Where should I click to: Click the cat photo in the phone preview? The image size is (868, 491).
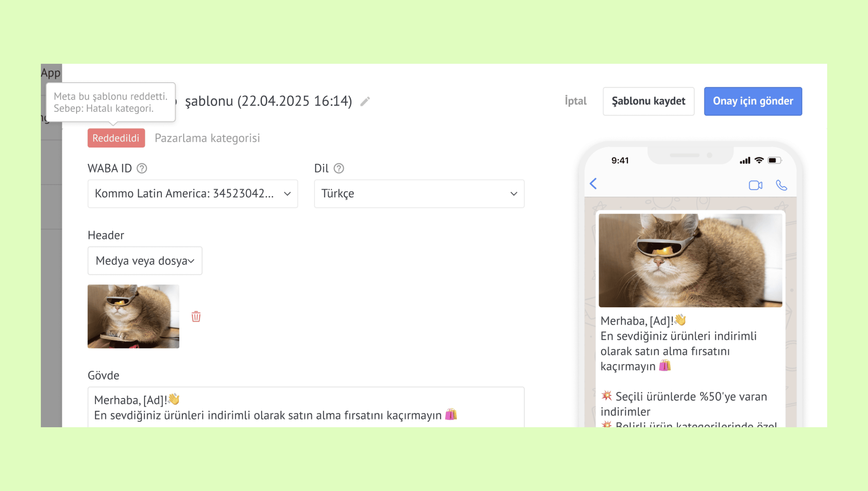click(x=690, y=260)
